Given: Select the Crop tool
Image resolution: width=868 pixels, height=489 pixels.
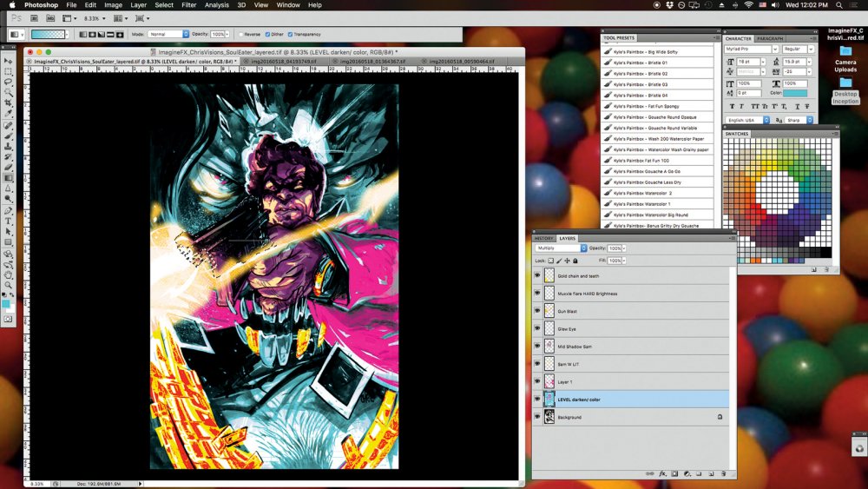Looking at the screenshot, I should click(8, 103).
